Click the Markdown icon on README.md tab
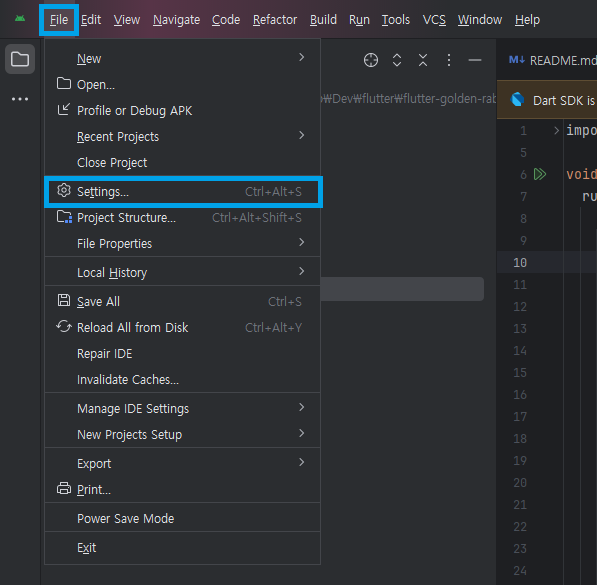The height and width of the screenshot is (585, 597). tap(517, 60)
